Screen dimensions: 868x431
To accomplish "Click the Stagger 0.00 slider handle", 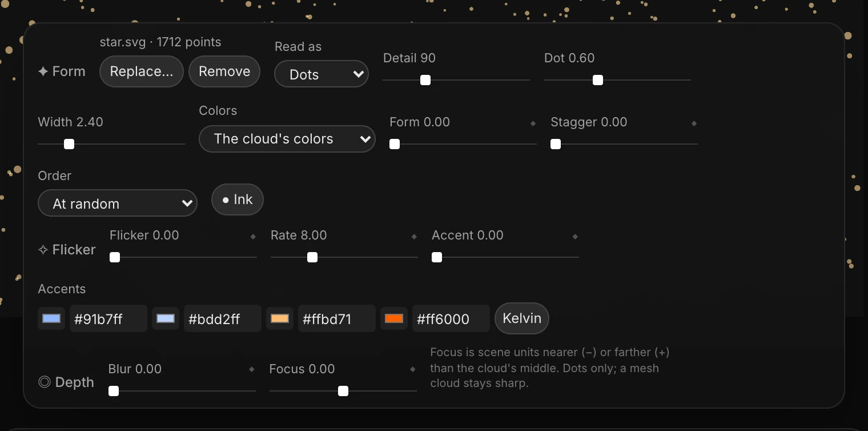I will pyautogui.click(x=556, y=144).
